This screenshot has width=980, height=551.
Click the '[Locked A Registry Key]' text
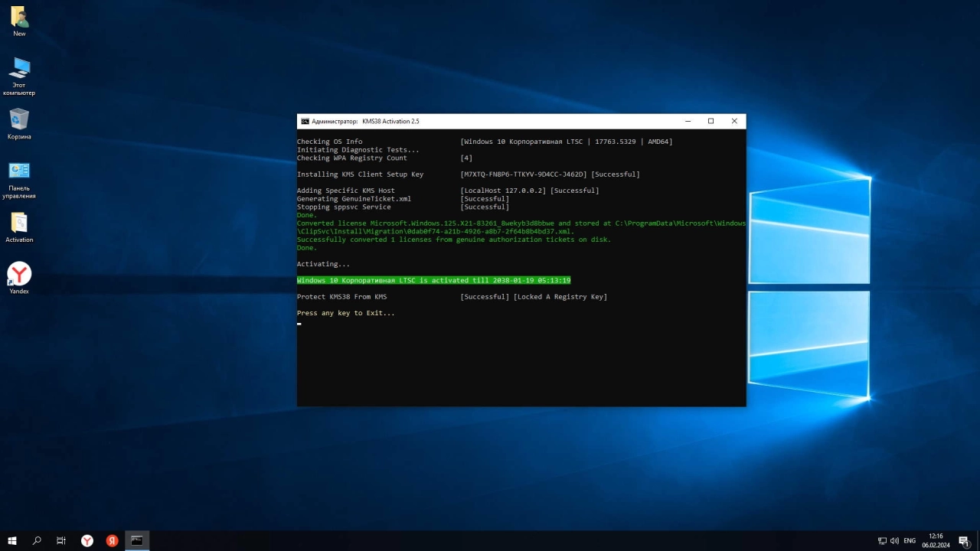[560, 297]
